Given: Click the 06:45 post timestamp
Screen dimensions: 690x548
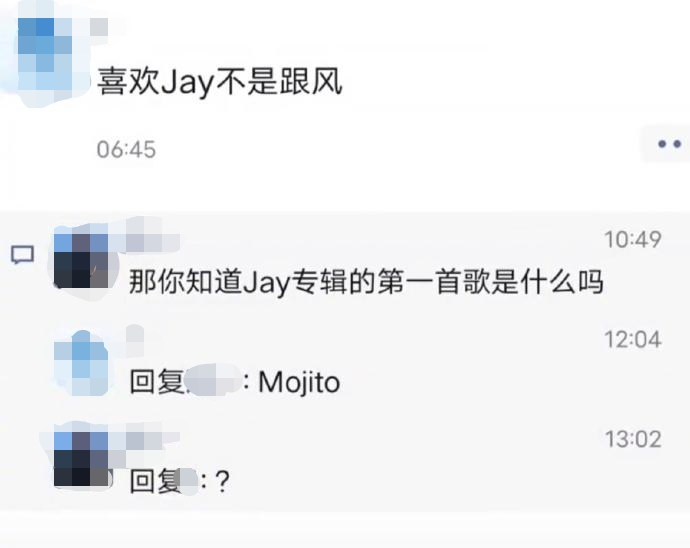Looking at the screenshot, I should pos(126,149).
